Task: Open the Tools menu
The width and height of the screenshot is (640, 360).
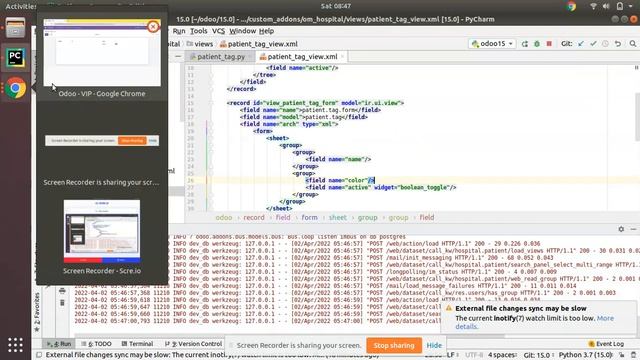Action: tap(199, 31)
